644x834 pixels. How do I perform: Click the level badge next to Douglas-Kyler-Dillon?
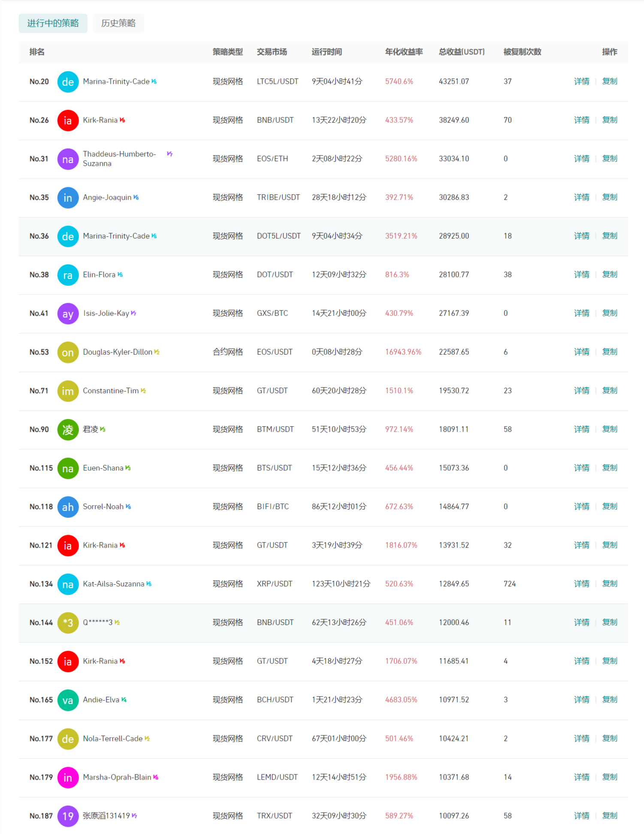pos(157,352)
